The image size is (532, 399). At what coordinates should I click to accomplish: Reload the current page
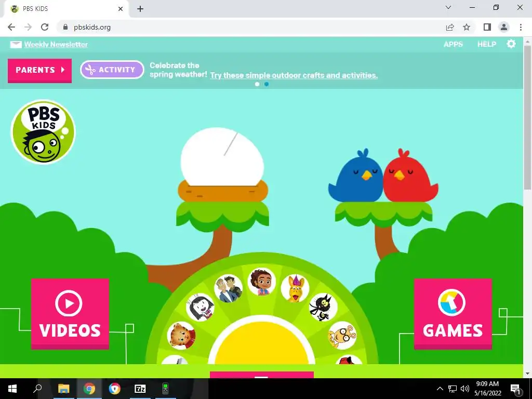click(x=45, y=27)
